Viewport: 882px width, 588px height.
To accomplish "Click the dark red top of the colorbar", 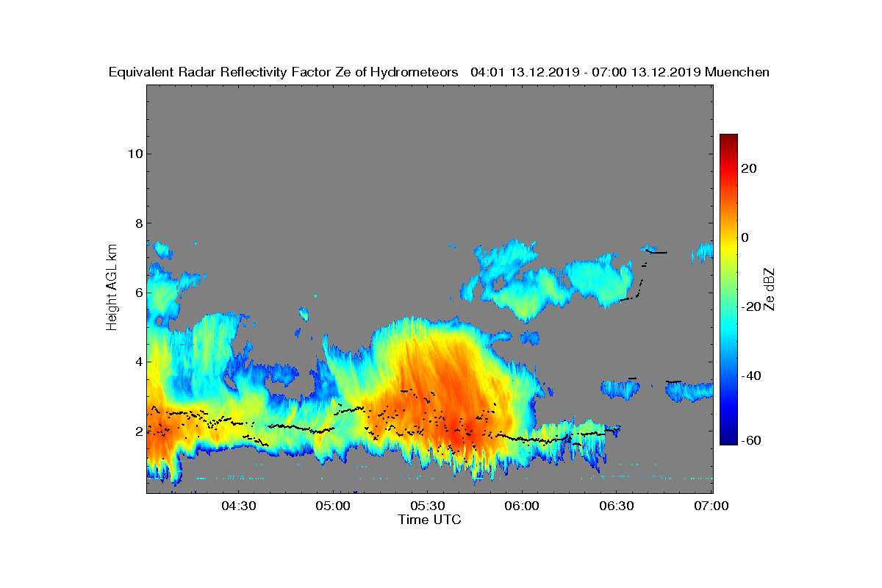I will click(728, 138).
